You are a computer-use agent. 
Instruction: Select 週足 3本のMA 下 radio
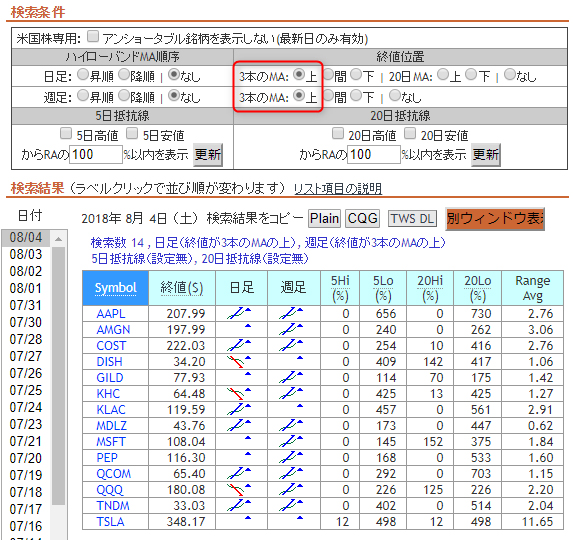click(x=356, y=95)
